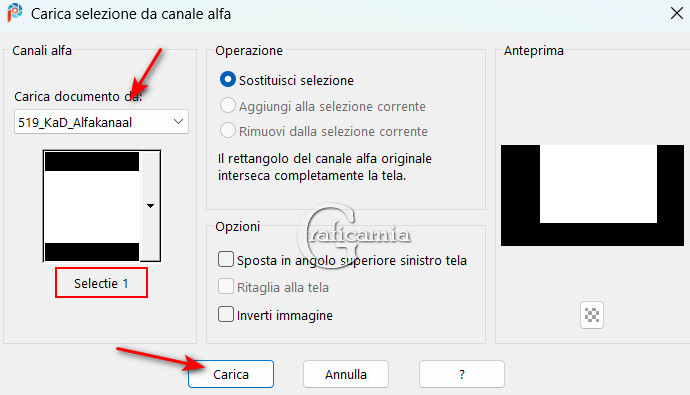The image size is (690, 395).
Task: Choose Rimuovi dalla selezione corrente option
Action: [x=228, y=131]
